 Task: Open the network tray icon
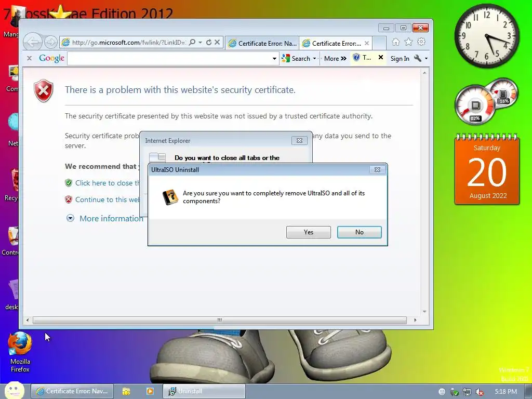(467, 392)
